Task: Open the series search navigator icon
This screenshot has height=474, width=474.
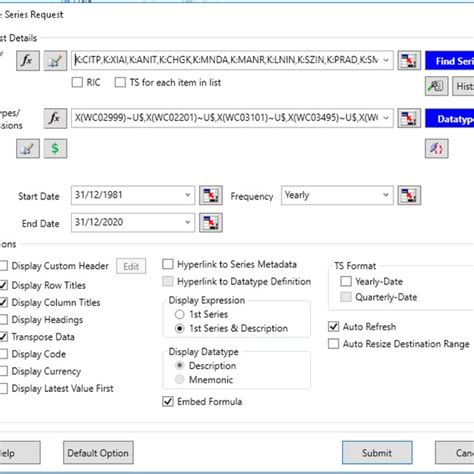Action: coord(436,86)
